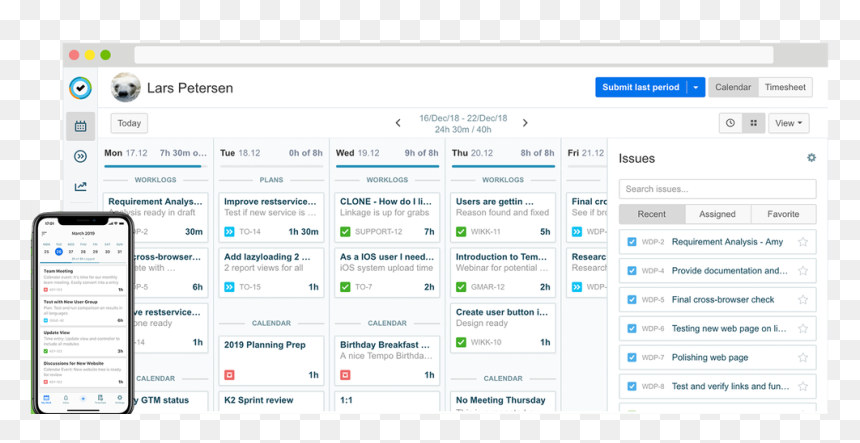Click the Submit last period button
Viewport: 860px width, 443px height.
[641, 87]
